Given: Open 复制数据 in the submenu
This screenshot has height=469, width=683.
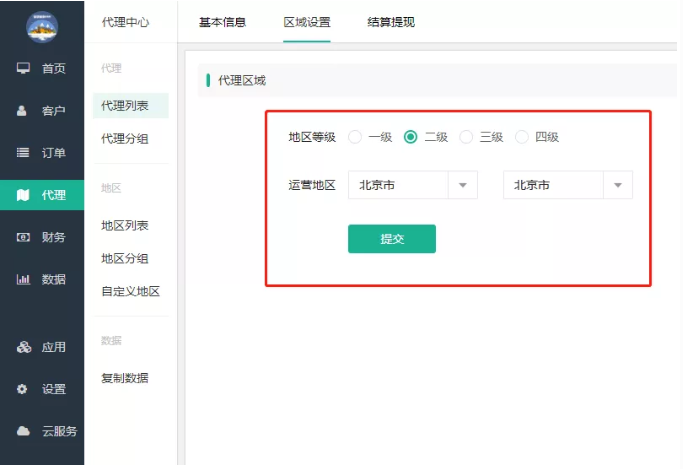Looking at the screenshot, I should coord(125,378).
